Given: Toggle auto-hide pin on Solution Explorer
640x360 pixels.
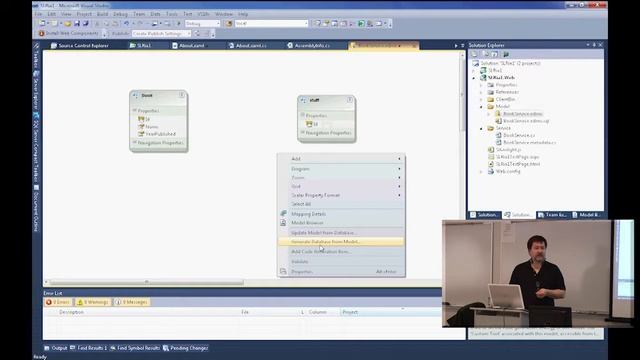Looking at the screenshot, I should click(x=594, y=45).
